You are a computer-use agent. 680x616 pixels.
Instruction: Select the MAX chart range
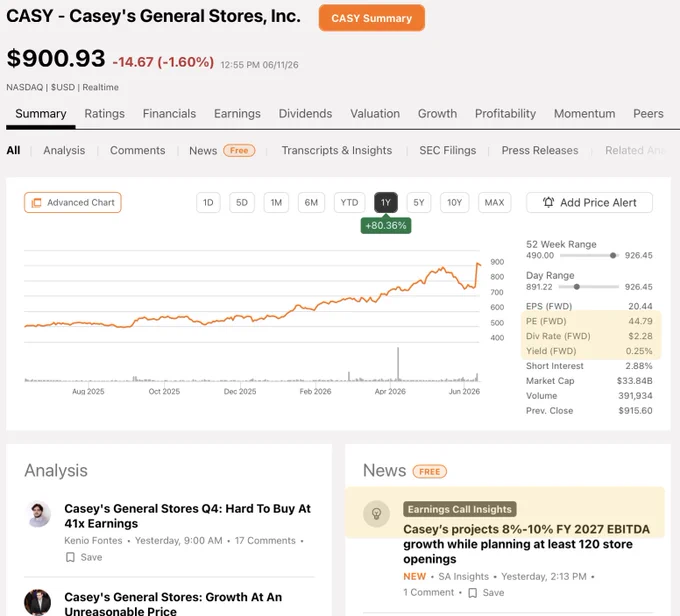494,203
